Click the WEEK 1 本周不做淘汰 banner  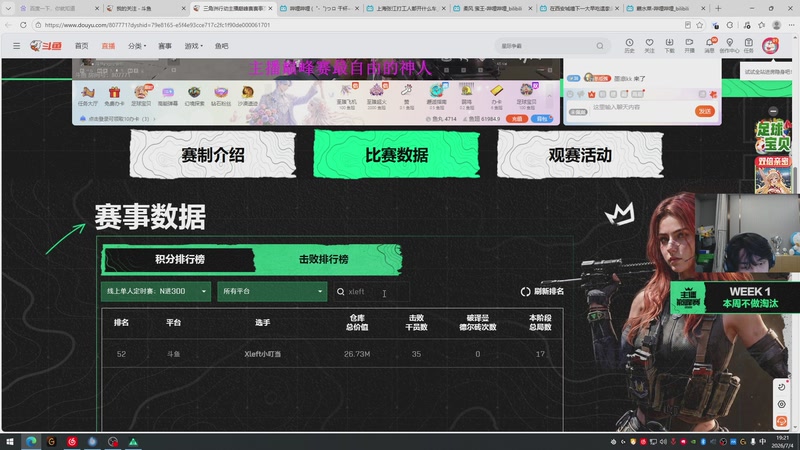734,297
